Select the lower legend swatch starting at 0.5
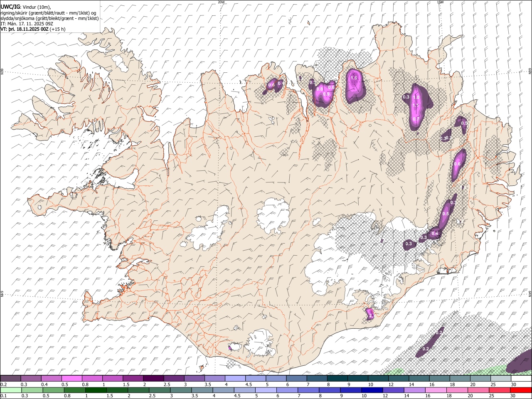 53,390
